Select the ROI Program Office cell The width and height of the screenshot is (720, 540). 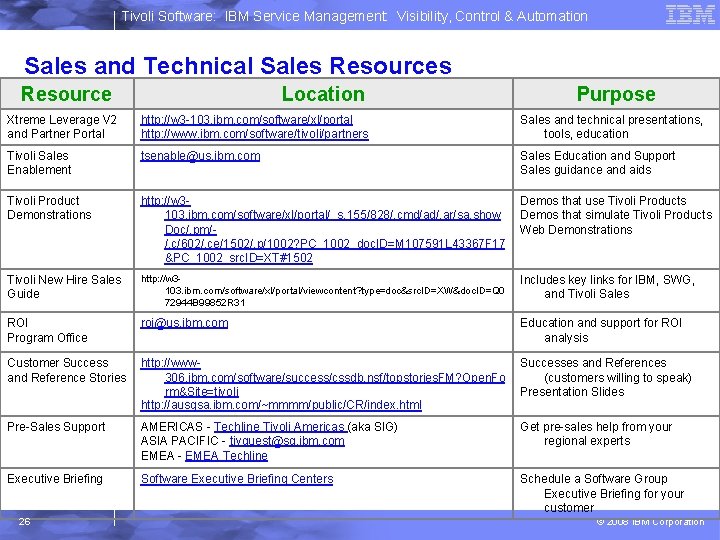[67, 332]
